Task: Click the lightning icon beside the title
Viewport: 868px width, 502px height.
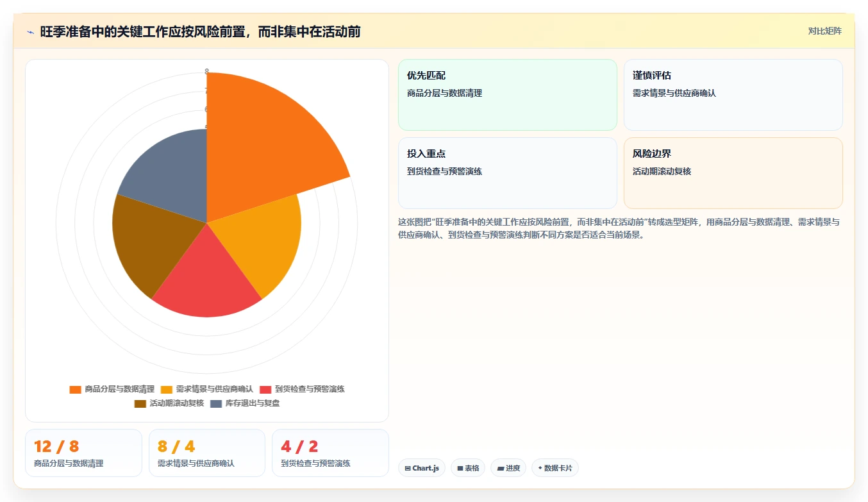Action: point(31,31)
